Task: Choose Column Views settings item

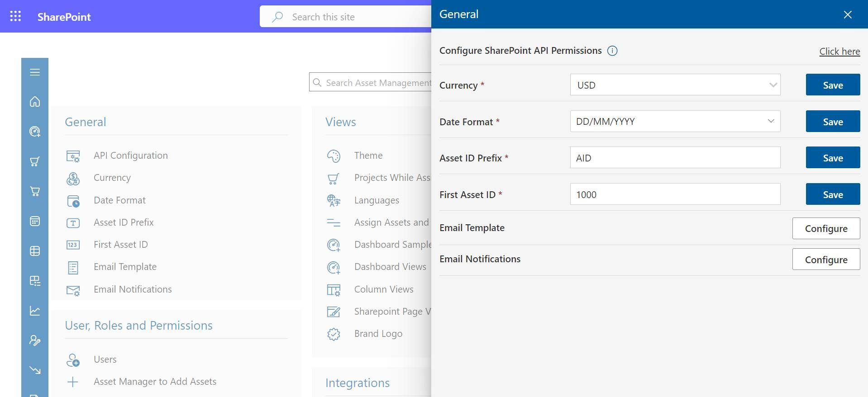Action: tap(383, 289)
